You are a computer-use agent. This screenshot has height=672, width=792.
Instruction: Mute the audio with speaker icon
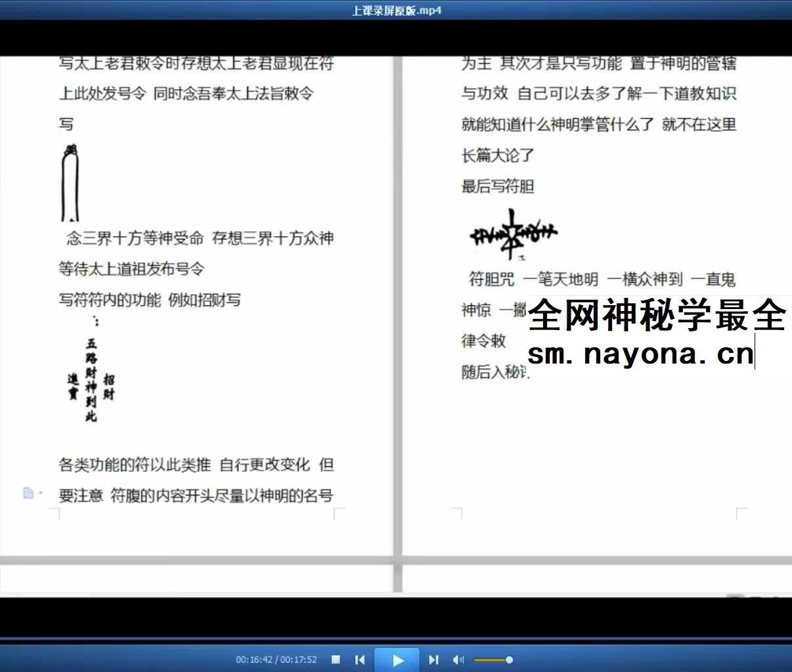pyautogui.click(x=458, y=660)
